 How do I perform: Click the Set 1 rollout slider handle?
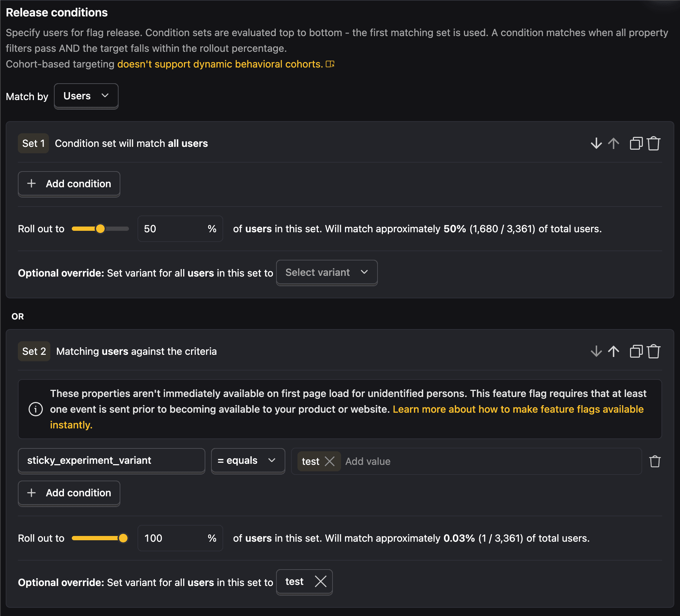[100, 229]
